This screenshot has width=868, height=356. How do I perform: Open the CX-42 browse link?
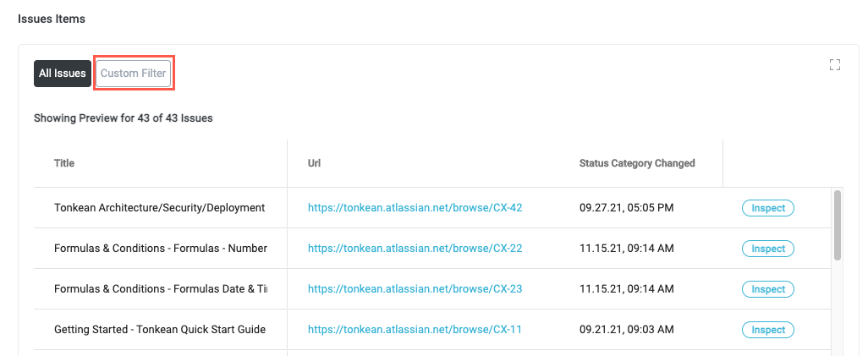click(x=415, y=208)
